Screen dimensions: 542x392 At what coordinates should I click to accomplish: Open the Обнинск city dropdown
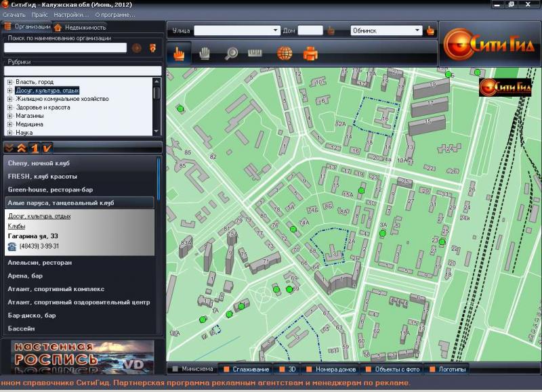(x=417, y=30)
